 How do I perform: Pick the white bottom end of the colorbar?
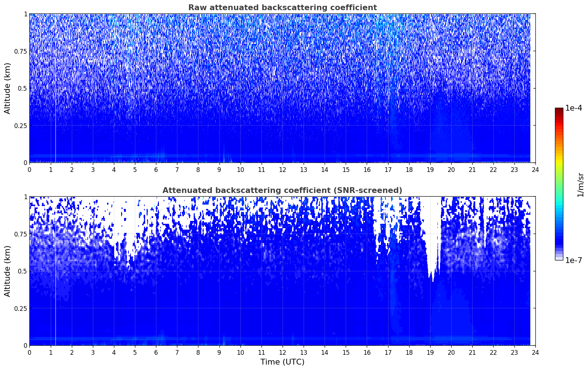(x=559, y=258)
